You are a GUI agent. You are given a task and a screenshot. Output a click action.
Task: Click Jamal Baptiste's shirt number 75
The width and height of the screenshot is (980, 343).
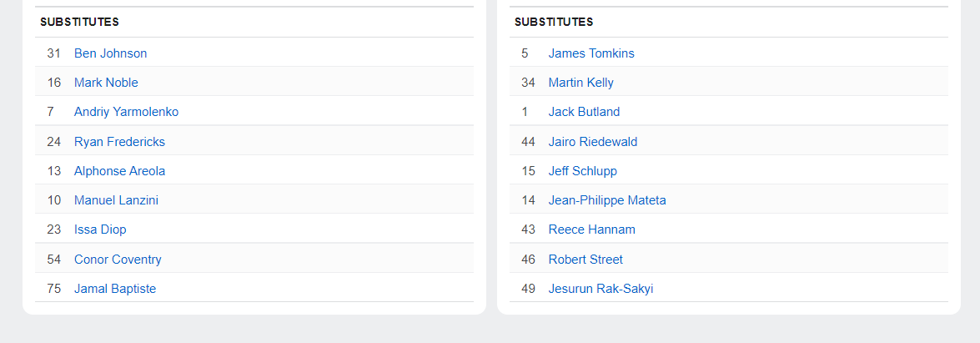[54, 289]
